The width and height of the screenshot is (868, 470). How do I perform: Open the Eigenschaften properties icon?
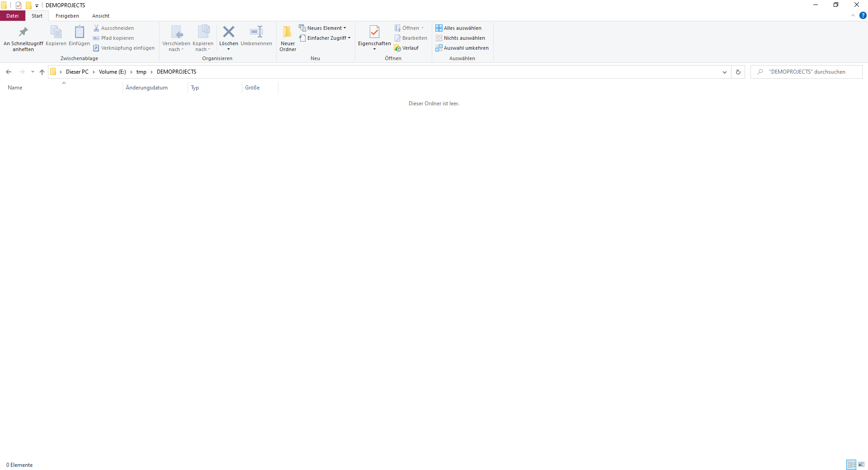(374, 33)
